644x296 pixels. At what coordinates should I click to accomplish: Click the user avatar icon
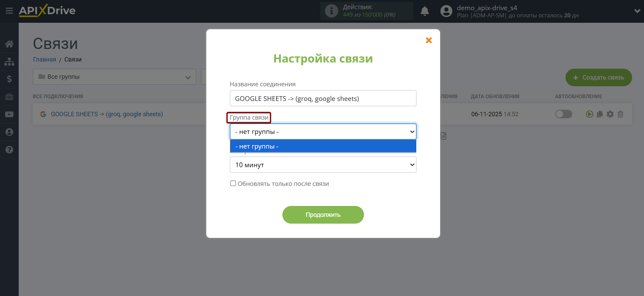(x=446, y=11)
